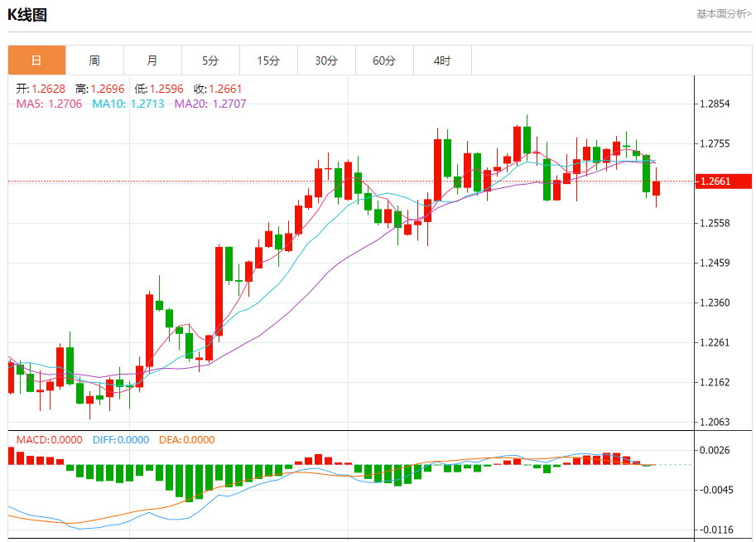Image resolution: width=756 pixels, height=542 pixels.
Task: Select the DIFF value label
Action: (121, 440)
